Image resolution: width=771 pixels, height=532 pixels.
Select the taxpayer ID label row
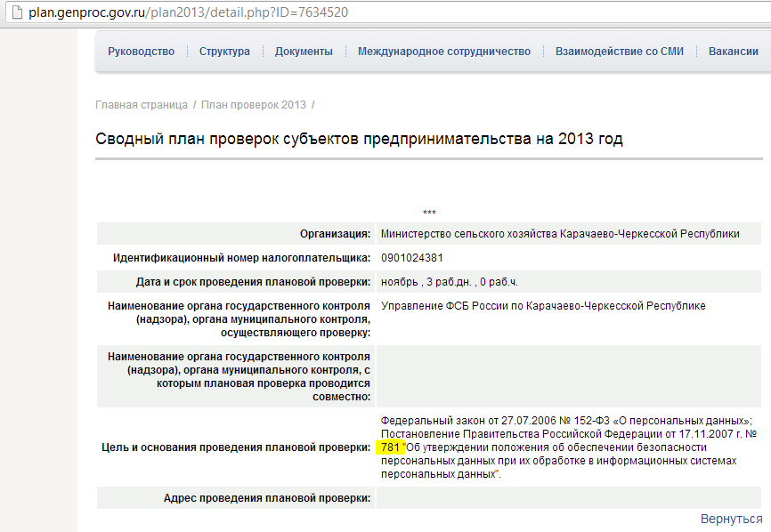(241, 258)
